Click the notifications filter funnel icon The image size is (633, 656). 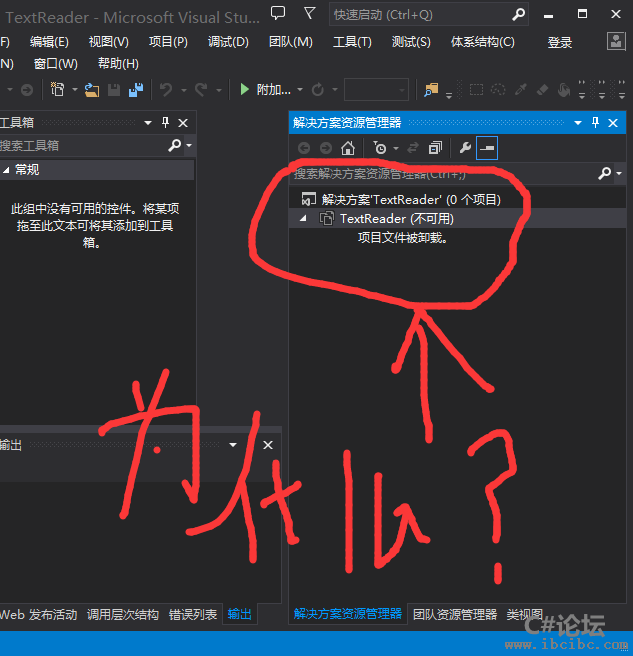pos(309,14)
